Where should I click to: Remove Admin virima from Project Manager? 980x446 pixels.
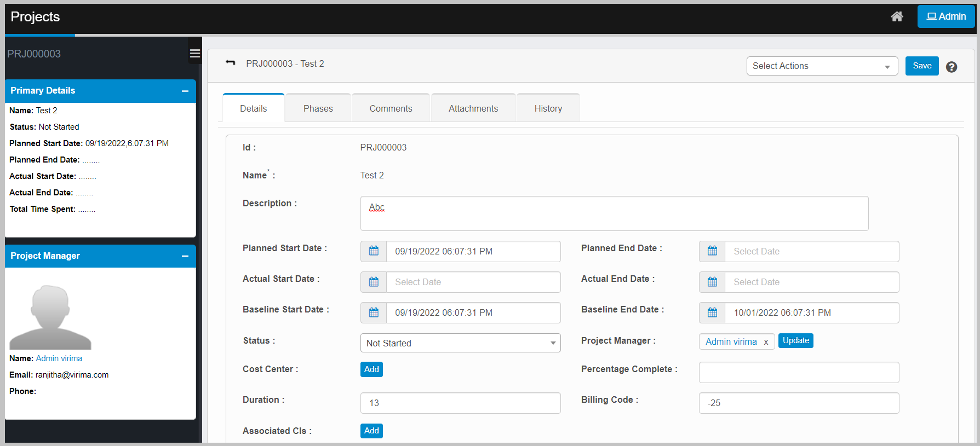tap(766, 342)
